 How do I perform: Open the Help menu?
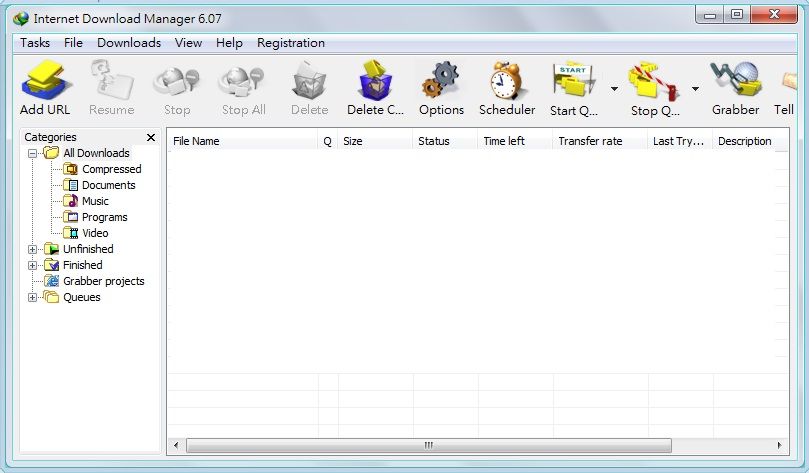(229, 43)
